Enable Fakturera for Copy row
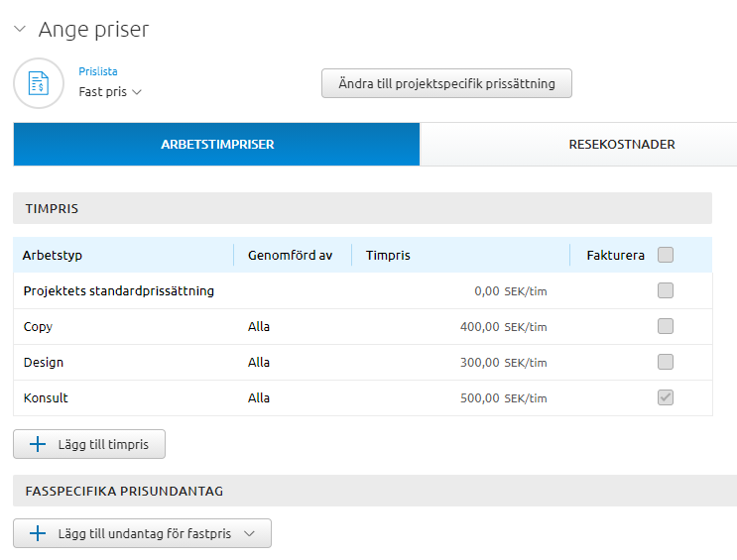737x560 pixels. pyautogui.click(x=666, y=326)
